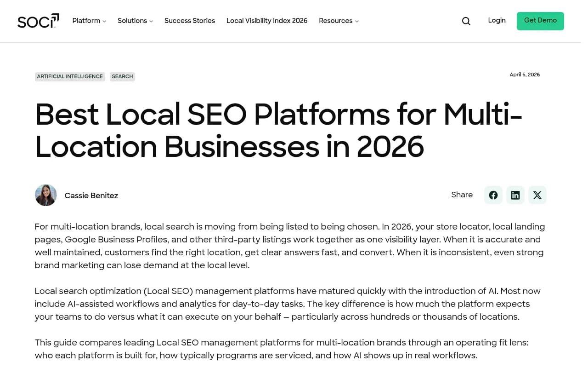Expand the Platform dropdown menu

[x=86, y=21]
